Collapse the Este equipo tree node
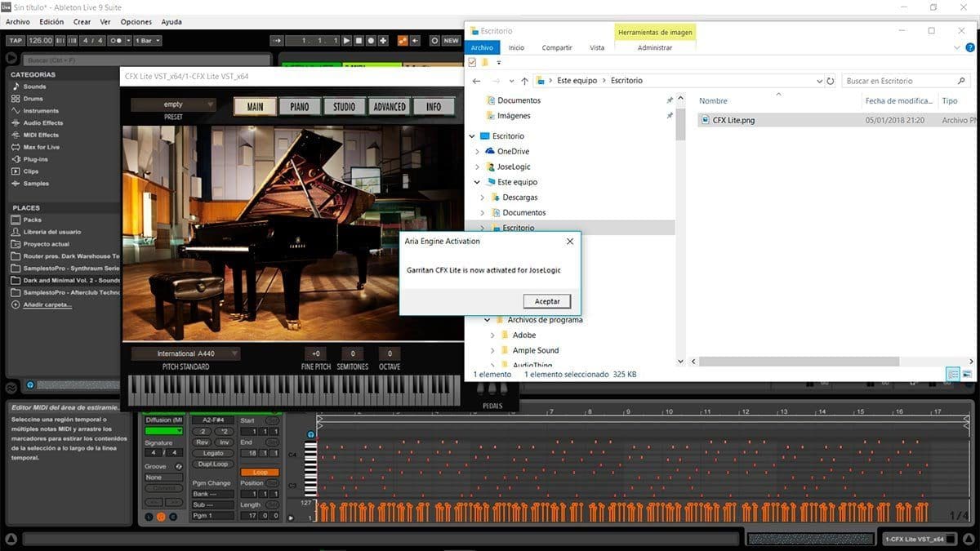Screen dimensions: 980x551 click(478, 182)
